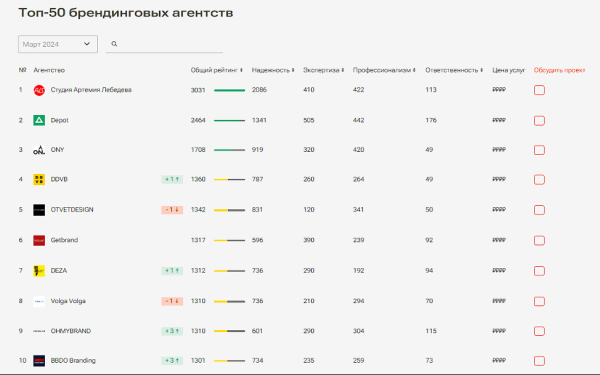Screen dimensions: 600x375
Task: Check the box for OTVETDESIGN
Action: point(539,210)
